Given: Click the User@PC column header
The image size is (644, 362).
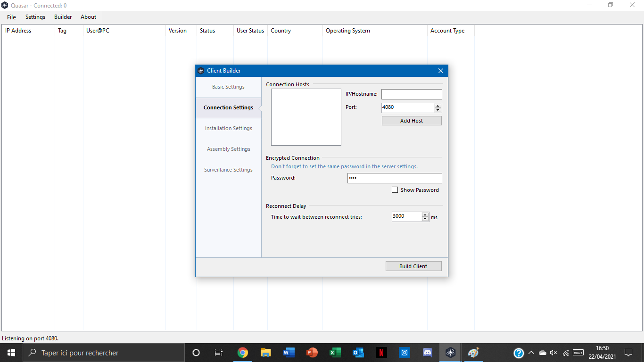Looking at the screenshot, I should pos(124,31).
